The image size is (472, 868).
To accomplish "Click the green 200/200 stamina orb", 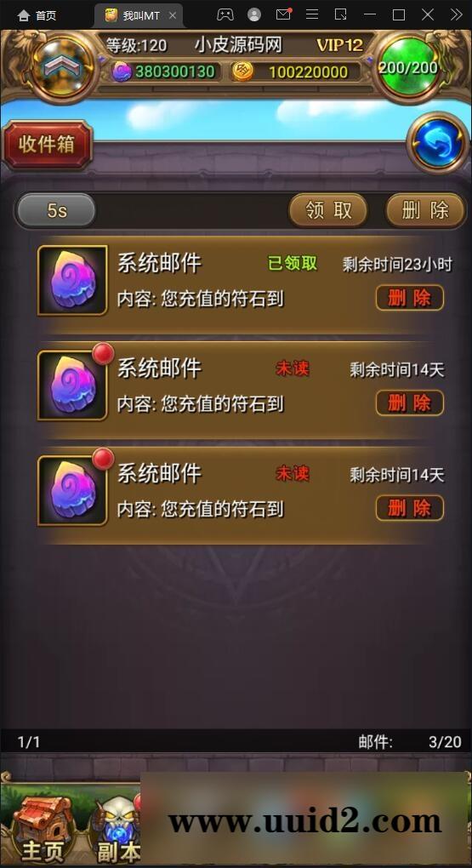I will [408, 67].
